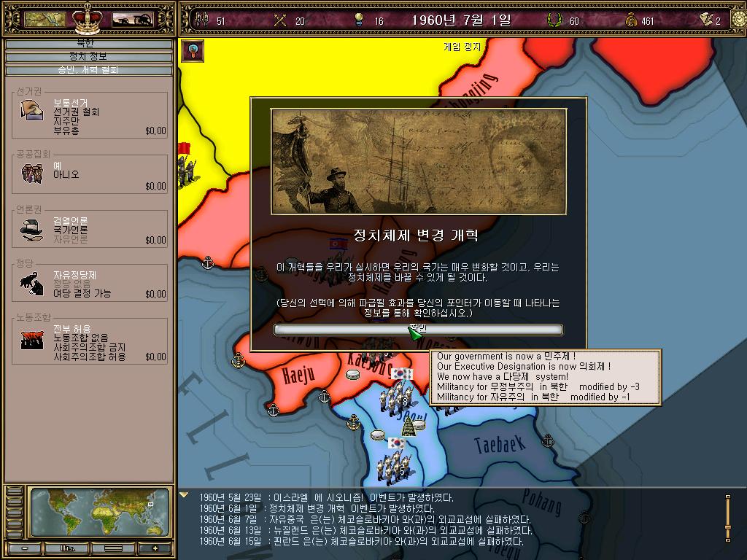Click the elephant icon for 정당
This screenshot has width=747, height=560.
(31, 284)
